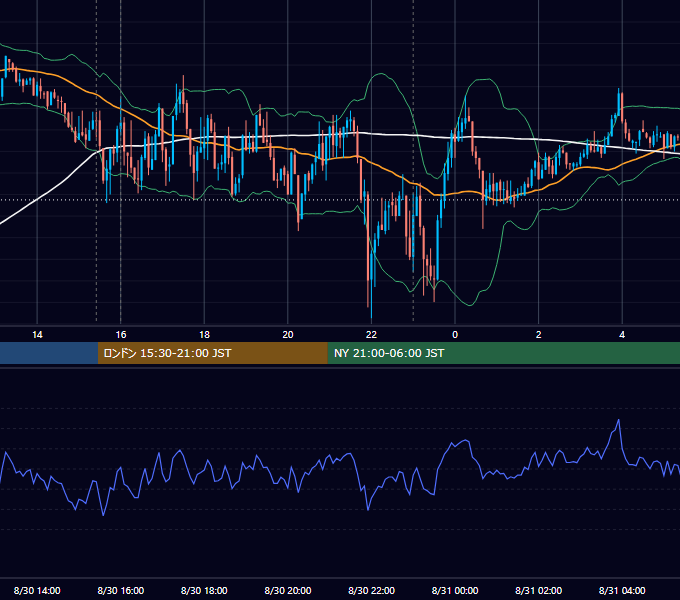Click the 8/30 14:00 date label
This screenshot has width=680, height=600.
coord(37,590)
